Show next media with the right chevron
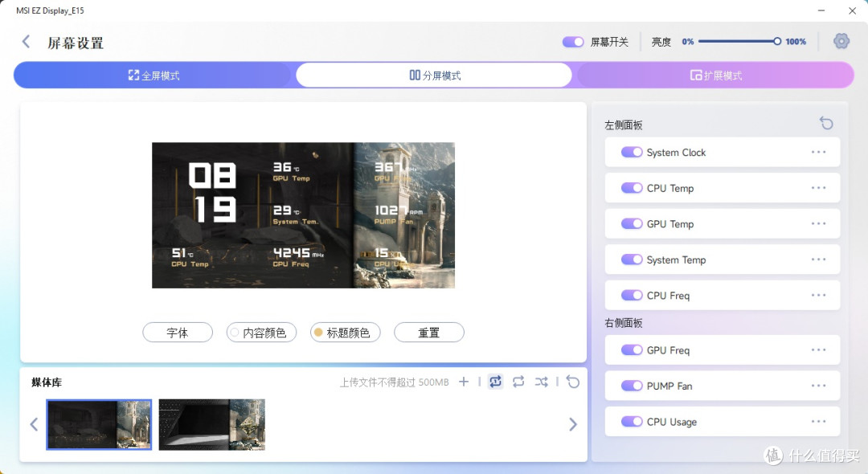 [573, 424]
